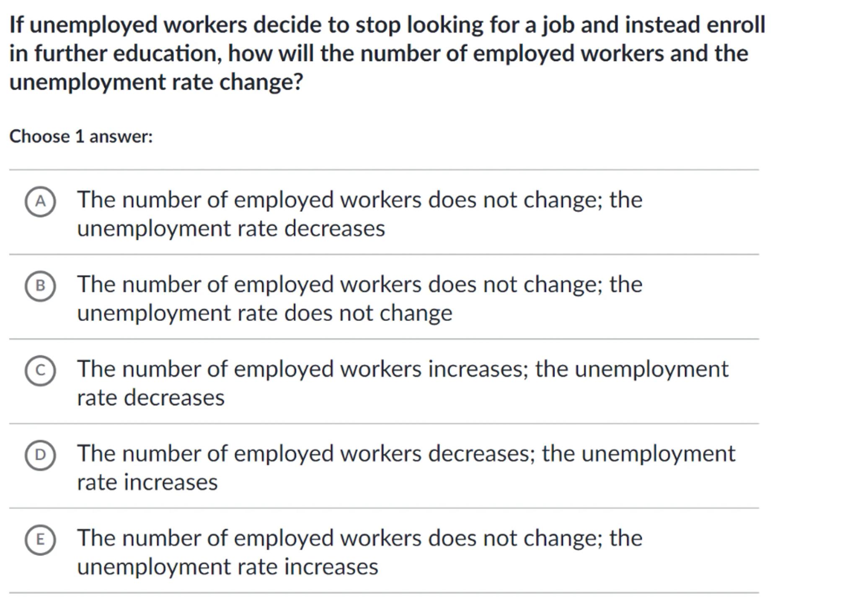Select radio button B

click(x=40, y=286)
